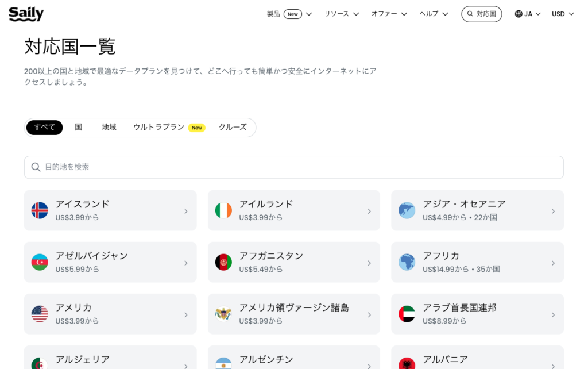
Task: Select the すべて filter tab
Action: point(44,127)
